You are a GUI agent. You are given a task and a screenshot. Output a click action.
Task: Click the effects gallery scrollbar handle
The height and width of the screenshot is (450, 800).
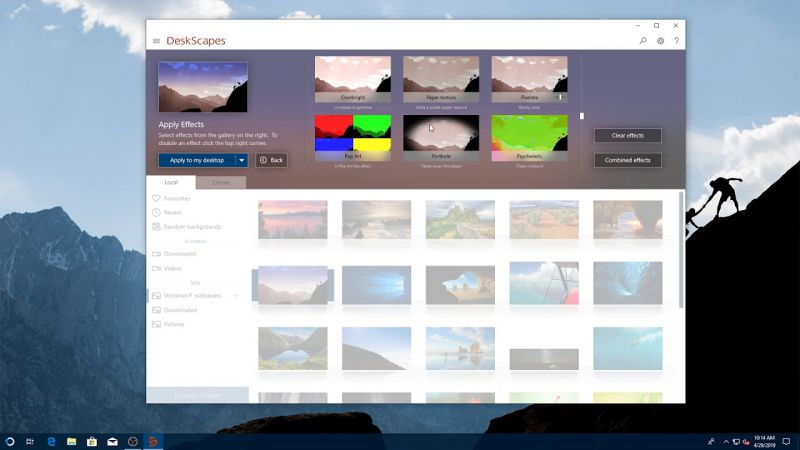point(582,116)
